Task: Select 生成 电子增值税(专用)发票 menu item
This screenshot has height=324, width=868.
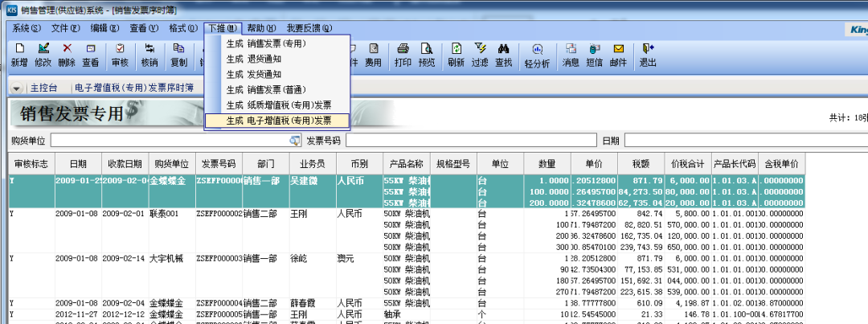Action: [x=278, y=121]
